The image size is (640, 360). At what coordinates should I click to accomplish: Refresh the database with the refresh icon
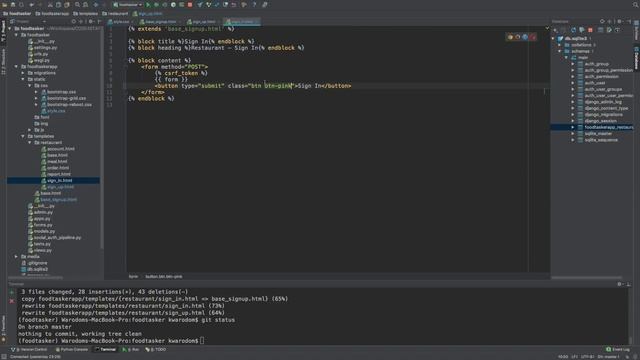573,30
